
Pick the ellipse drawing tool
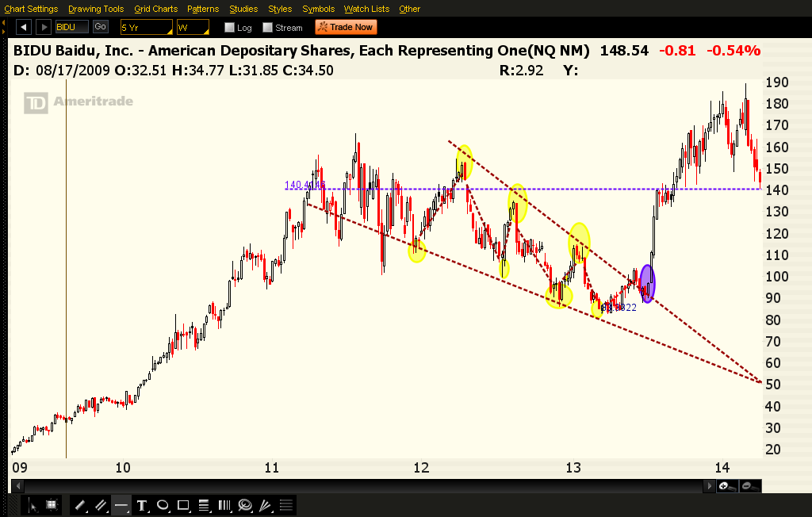(163, 504)
